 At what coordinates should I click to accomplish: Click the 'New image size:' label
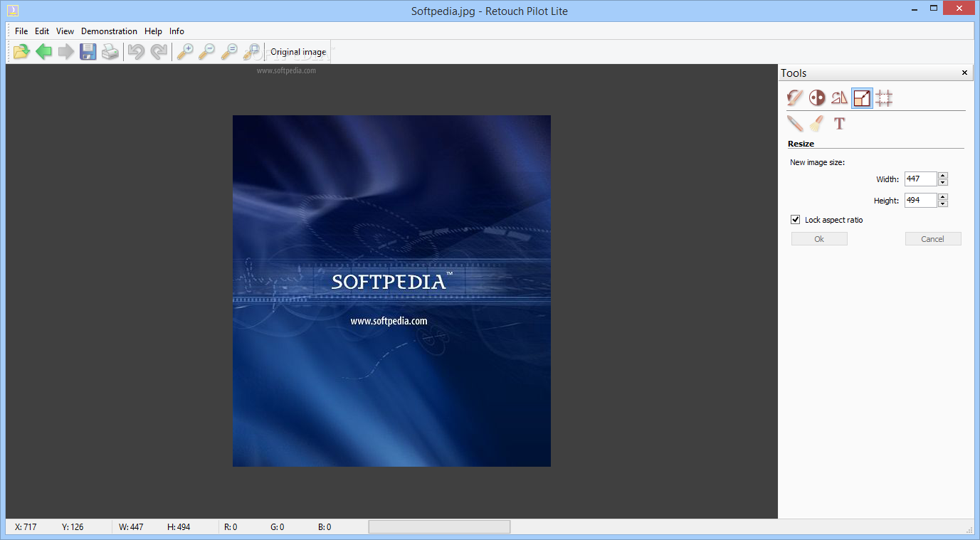click(x=817, y=162)
